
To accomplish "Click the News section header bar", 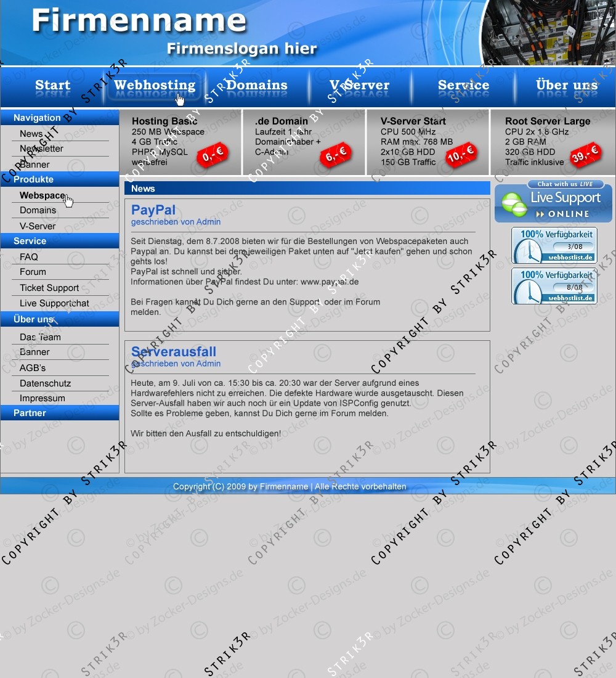I will [x=307, y=189].
